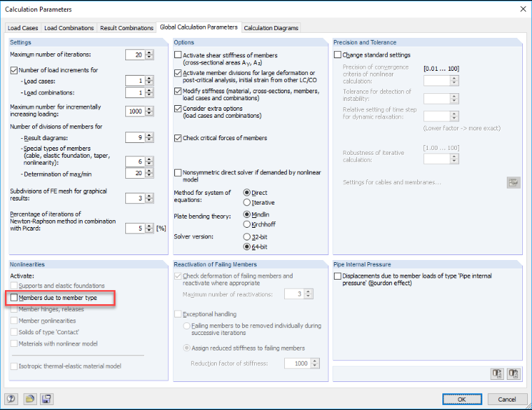Image resolution: width=532 pixels, height=410 pixels.
Task: Choose Mindlin plate bending theory
Action: point(247,214)
